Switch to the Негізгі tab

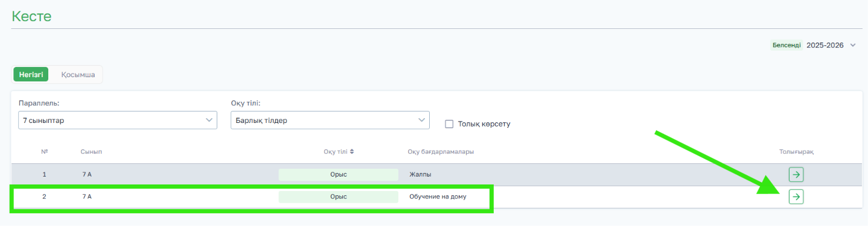click(x=31, y=74)
